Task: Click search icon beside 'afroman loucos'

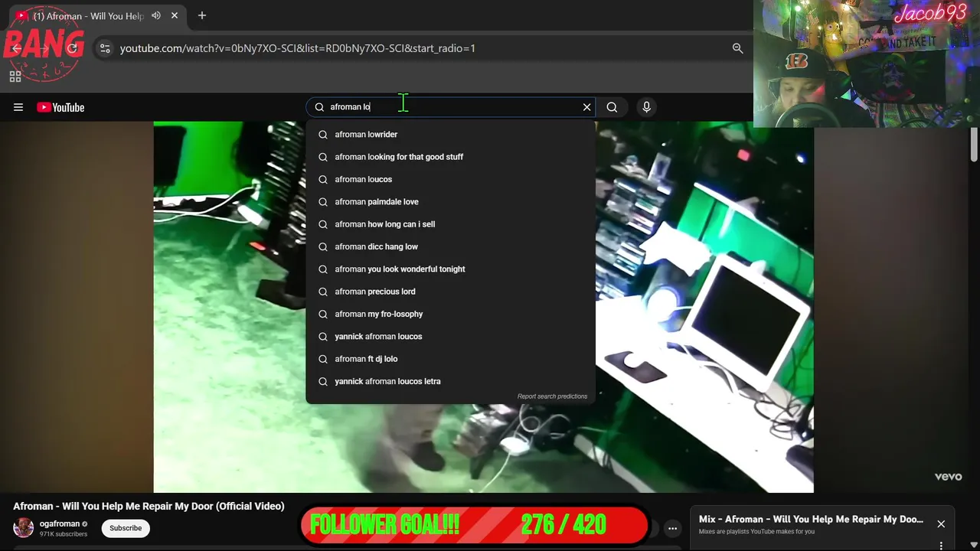Action: [x=323, y=179]
